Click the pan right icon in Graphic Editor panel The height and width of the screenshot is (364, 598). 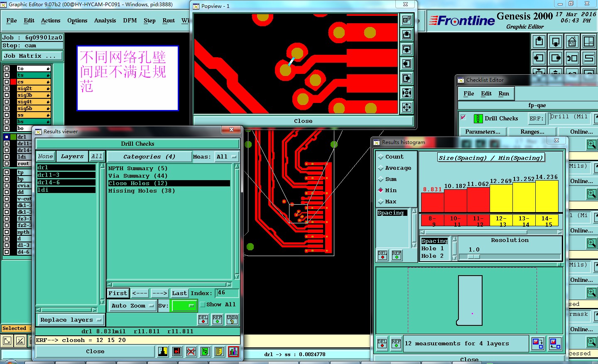point(556,58)
